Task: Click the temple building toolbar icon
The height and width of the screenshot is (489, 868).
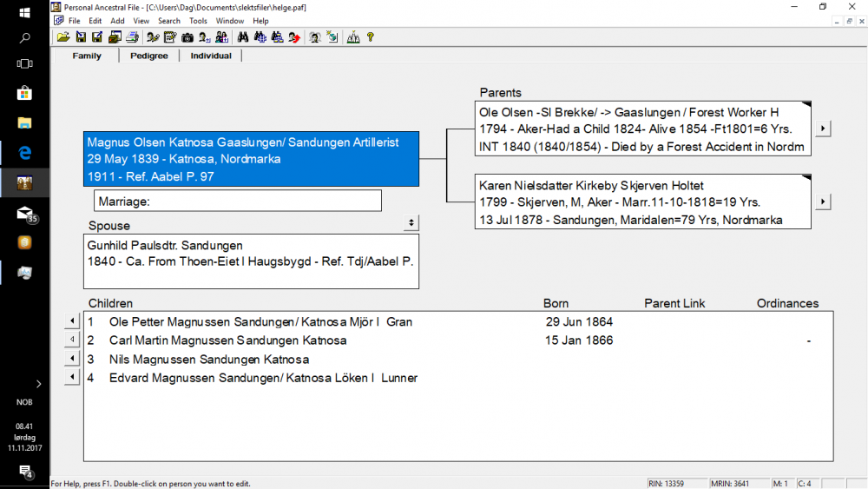Action: (x=353, y=37)
